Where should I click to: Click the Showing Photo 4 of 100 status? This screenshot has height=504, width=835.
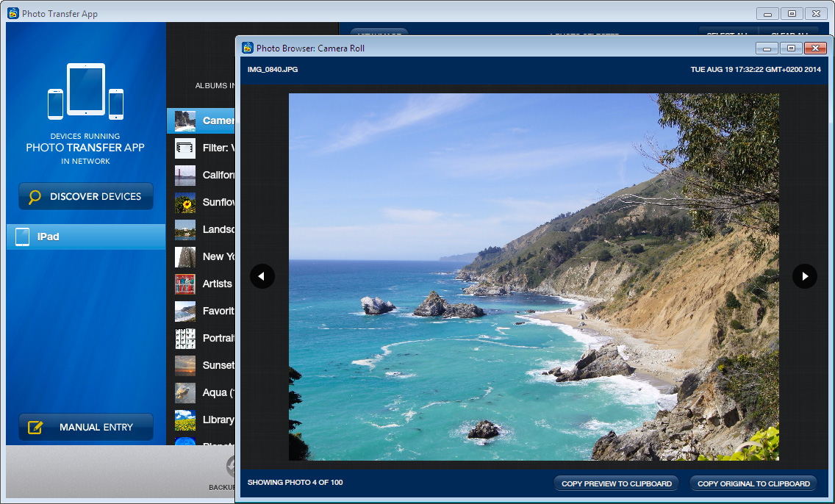point(295,482)
